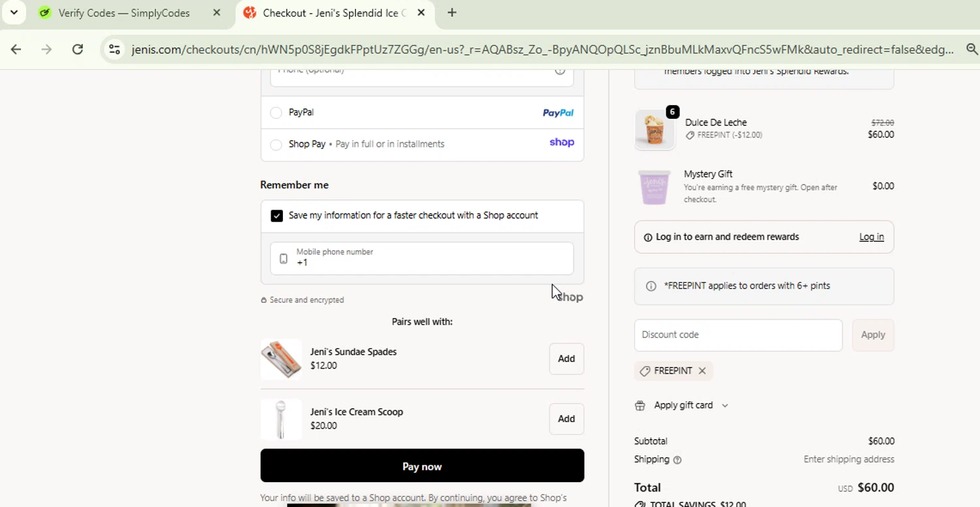Click the mobile phone icon in field
Screen dimensions: 980x507
(284, 259)
